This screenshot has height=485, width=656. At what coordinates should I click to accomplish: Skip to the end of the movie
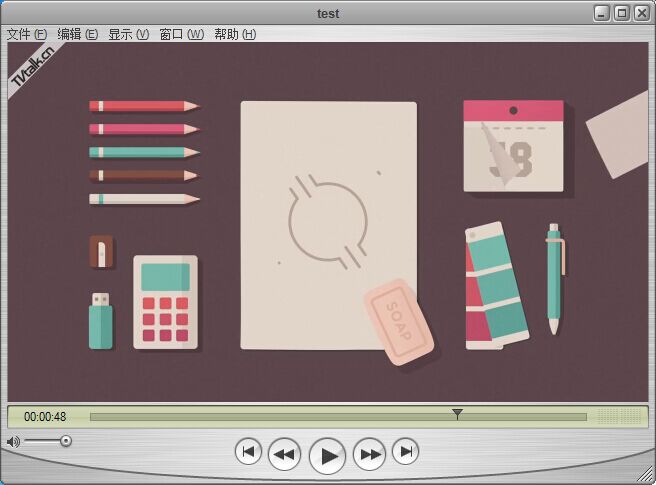(x=405, y=451)
